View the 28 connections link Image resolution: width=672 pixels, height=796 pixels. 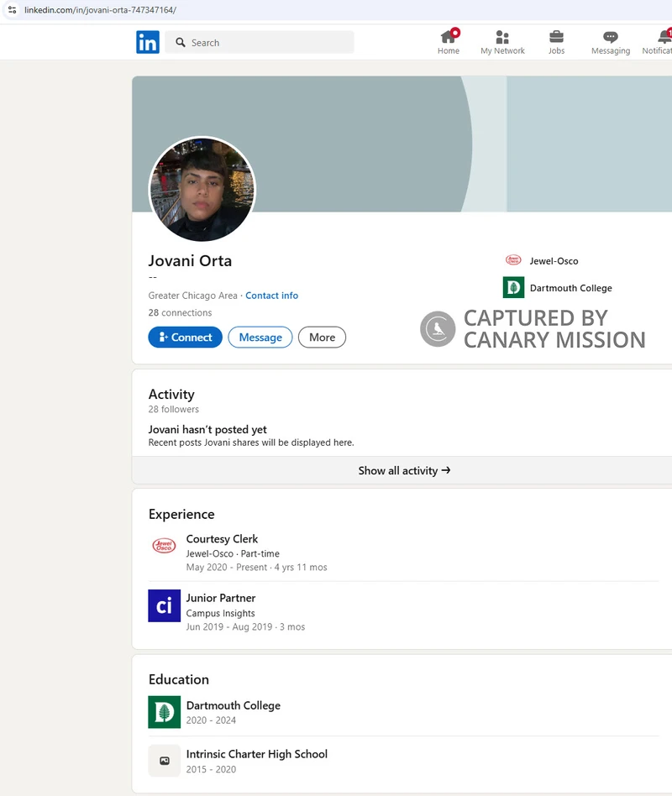coord(180,313)
